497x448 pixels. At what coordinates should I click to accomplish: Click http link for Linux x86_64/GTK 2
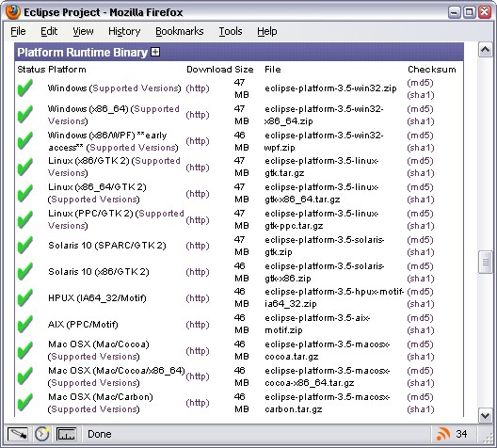coord(198,193)
